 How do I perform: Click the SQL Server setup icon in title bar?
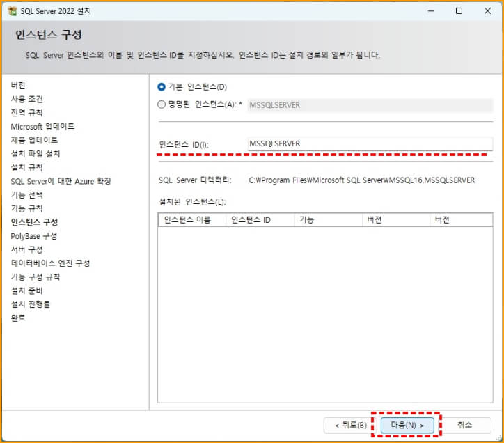(13, 11)
